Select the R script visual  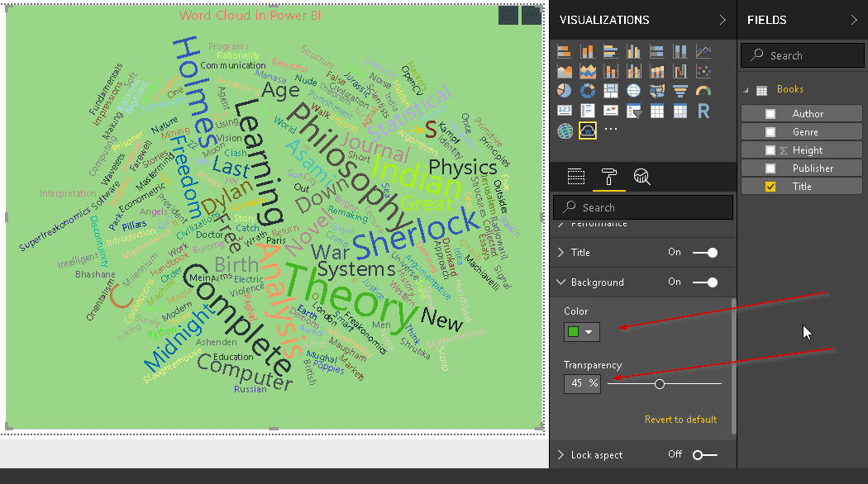[x=703, y=111]
